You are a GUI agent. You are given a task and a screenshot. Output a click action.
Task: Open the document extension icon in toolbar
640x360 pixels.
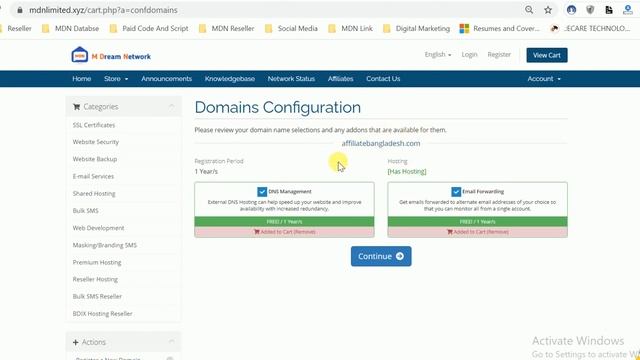pyautogui.click(x=609, y=10)
